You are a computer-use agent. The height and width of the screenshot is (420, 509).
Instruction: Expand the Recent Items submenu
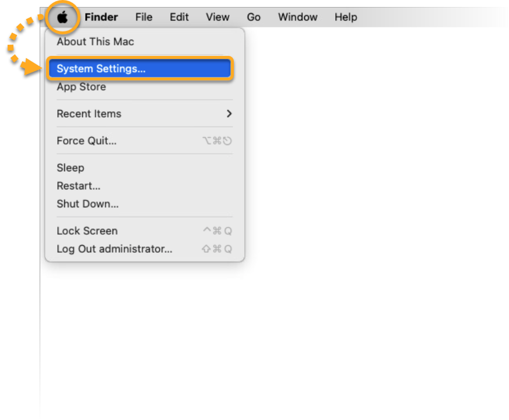(x=145, y=114)
